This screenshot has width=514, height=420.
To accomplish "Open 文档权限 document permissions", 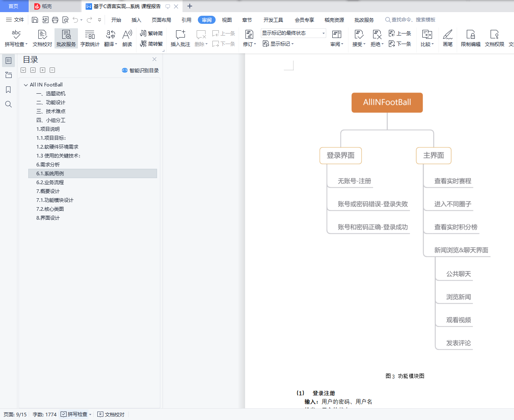I will pos(495,38).
